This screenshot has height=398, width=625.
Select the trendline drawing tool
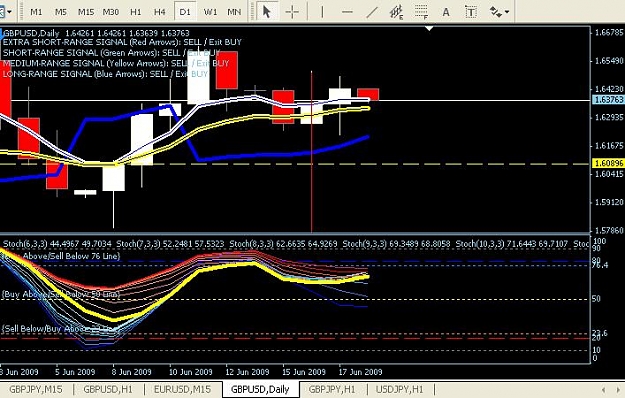pyautogui.click(x=371, y=12)
